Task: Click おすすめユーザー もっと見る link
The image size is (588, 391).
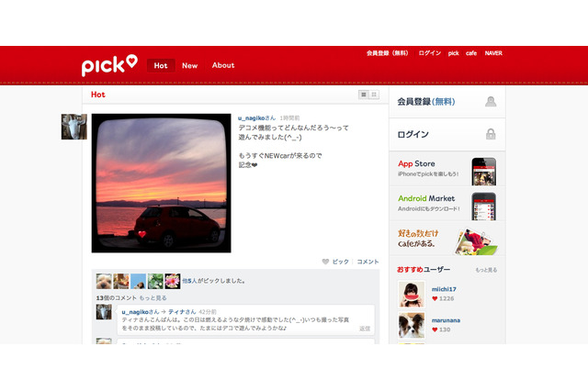Action: coord(486,270)
